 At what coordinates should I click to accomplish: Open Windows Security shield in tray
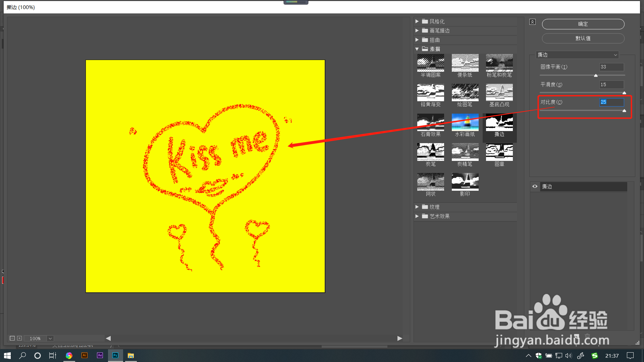[539, 356]
